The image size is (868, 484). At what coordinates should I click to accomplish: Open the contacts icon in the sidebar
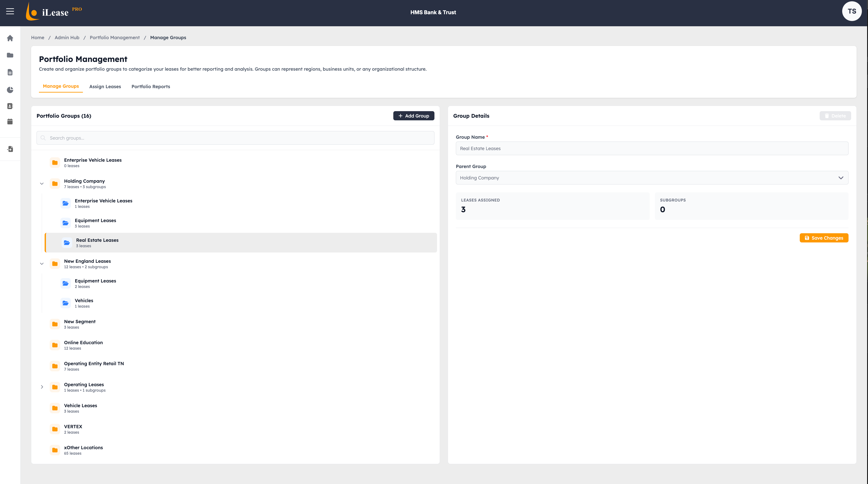10,106
